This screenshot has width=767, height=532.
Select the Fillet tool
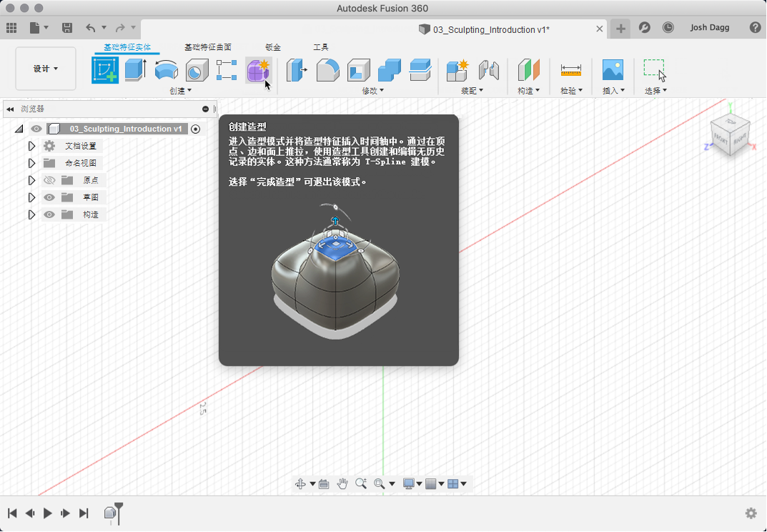tap(327, 70)
